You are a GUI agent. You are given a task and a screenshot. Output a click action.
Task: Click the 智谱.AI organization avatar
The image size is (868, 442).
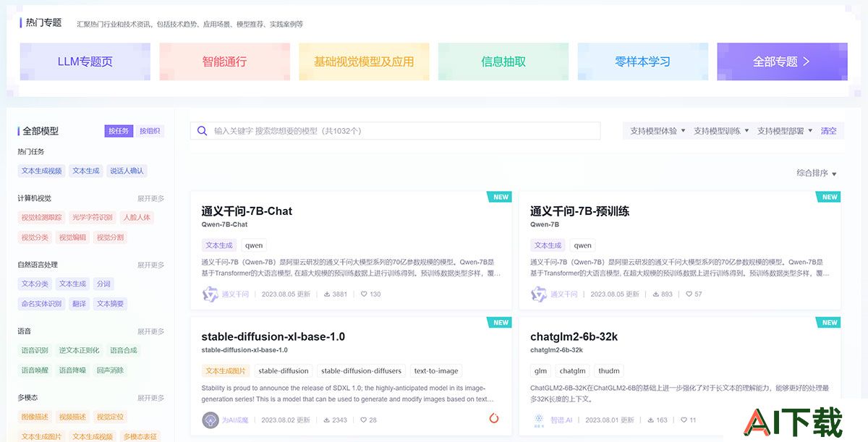pyautogui.click(x=539, y=420)
